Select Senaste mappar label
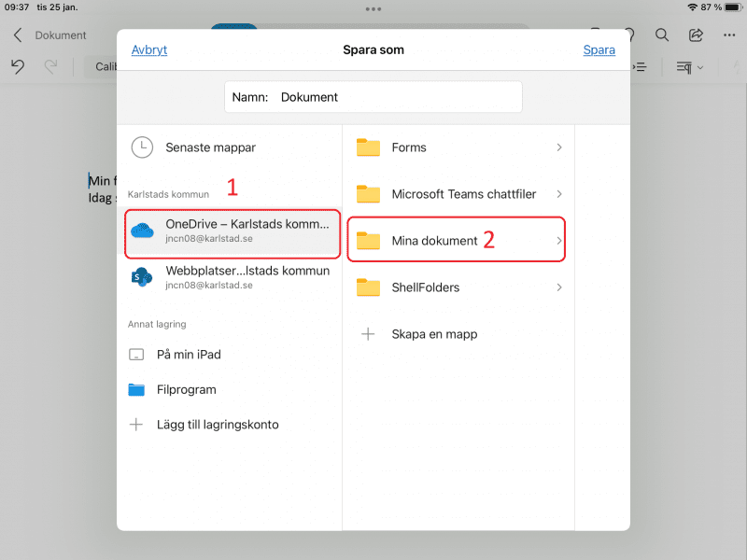The width and height of the screenshot is (747, 560). coord(211,147)
